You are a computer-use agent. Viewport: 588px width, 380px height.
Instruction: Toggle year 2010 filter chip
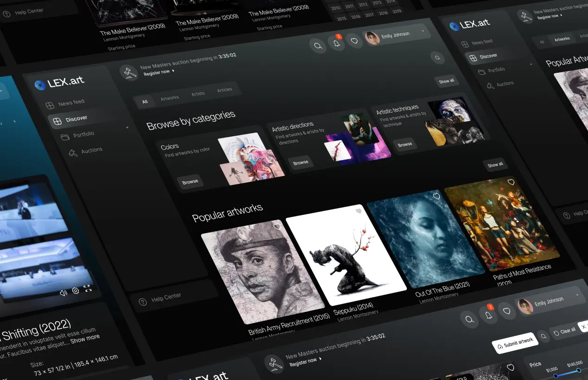336,8
